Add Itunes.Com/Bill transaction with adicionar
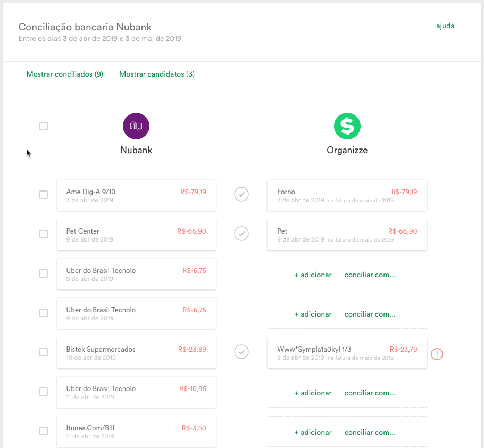This screenshot has height=448, width=484. click(313, 432)
